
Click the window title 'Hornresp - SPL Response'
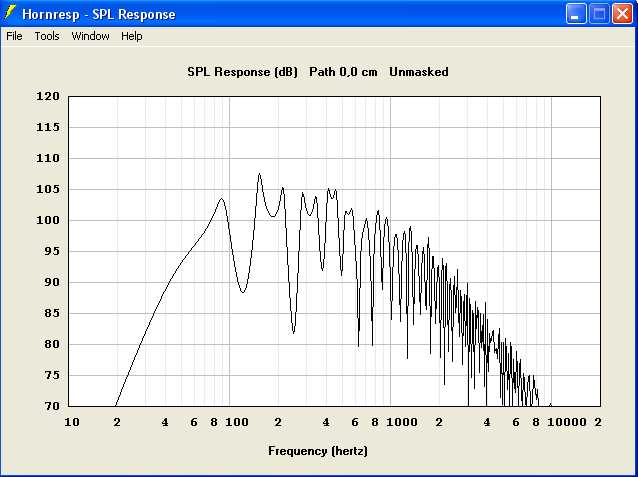pos(99,14)
